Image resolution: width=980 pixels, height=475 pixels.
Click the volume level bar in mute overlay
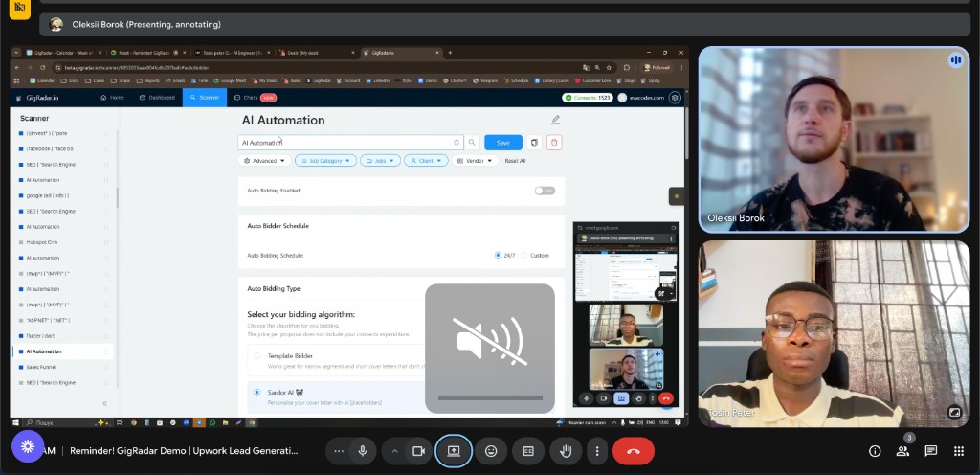click(x=490, y=397)
